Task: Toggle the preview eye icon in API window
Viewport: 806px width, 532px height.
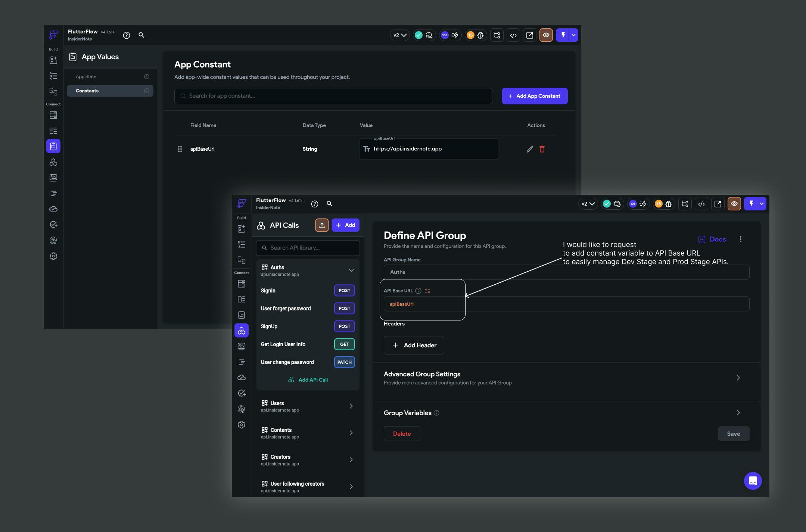Action: tap(734, 204)
